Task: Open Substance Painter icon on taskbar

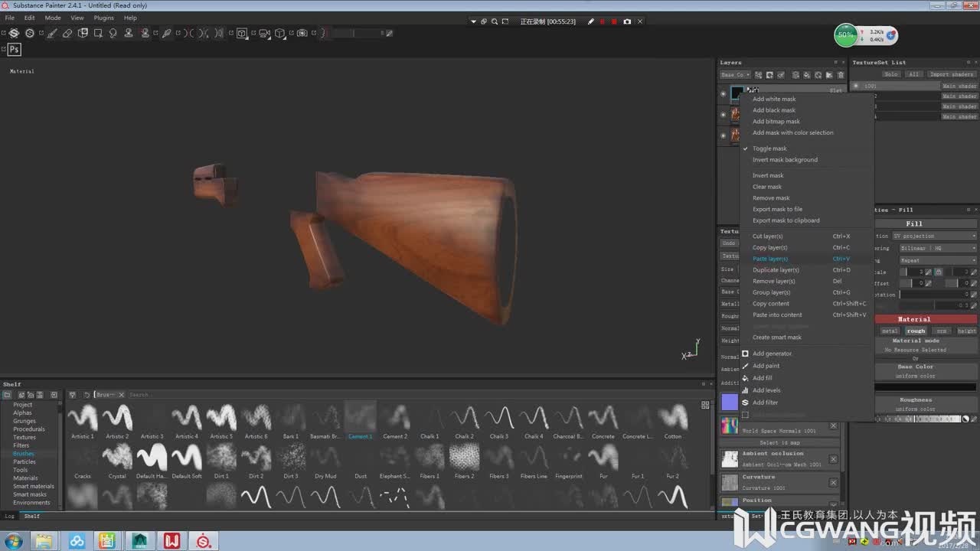Action: (204, 541)
